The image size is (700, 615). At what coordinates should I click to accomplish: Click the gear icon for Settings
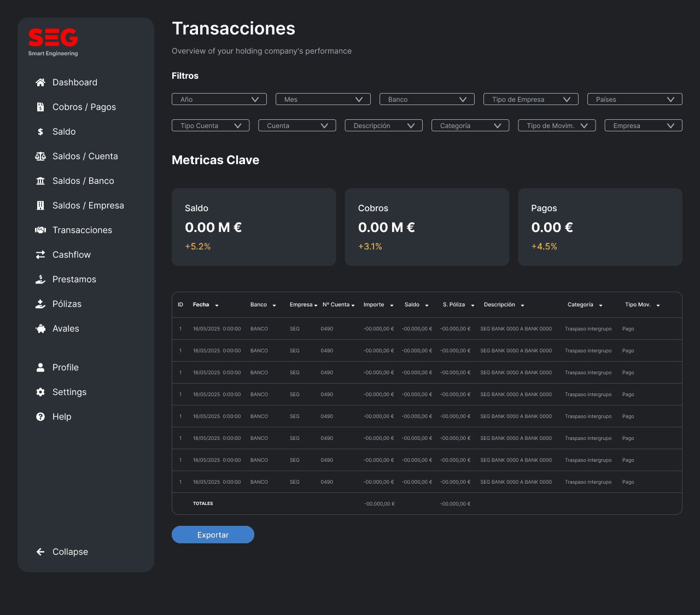(40, 392)
